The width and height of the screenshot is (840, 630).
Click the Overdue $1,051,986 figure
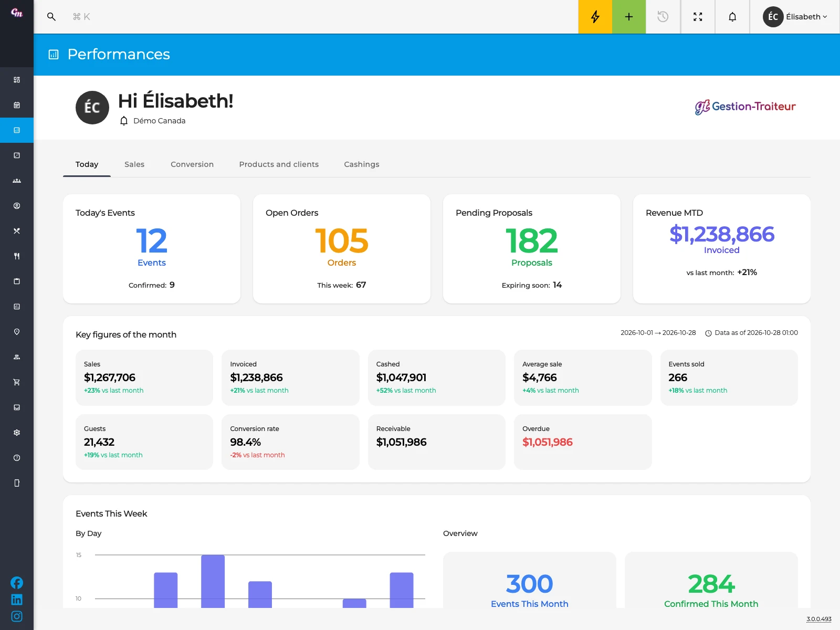click(x=548, y=442)
